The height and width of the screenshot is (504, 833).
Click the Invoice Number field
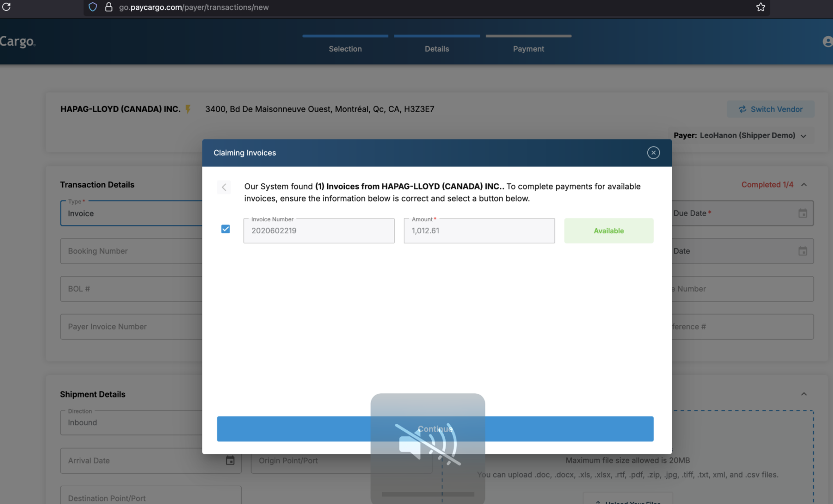pyautogui.click(x=319, y=231)
